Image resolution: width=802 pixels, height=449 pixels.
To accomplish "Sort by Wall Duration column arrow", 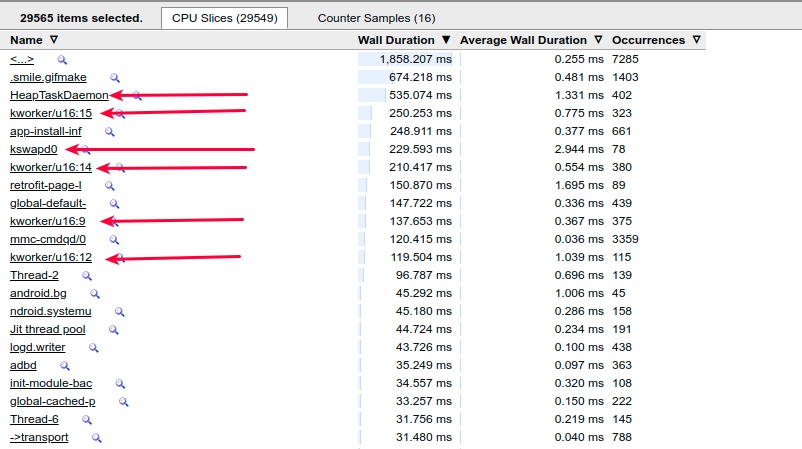I will 445,41.
